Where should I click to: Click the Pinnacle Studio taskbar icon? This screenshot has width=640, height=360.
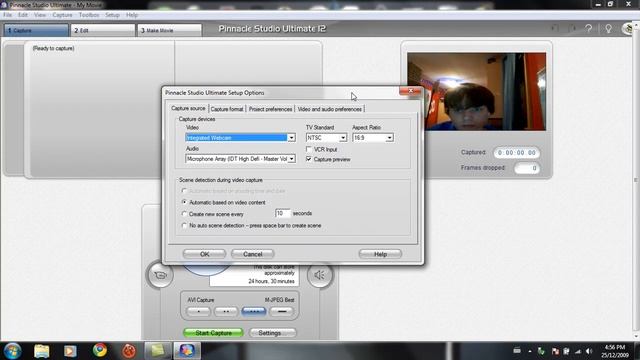[x=187, y=351]
